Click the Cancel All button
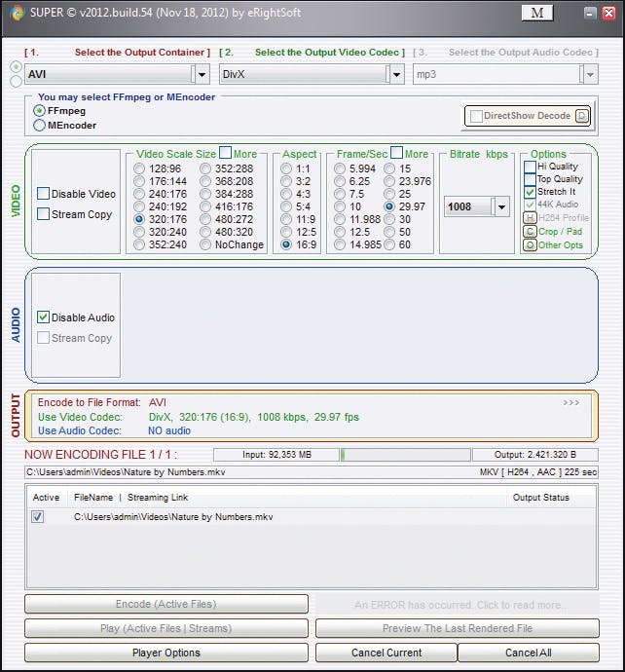The height and width of the screenshot is (672, 625). 529,653
